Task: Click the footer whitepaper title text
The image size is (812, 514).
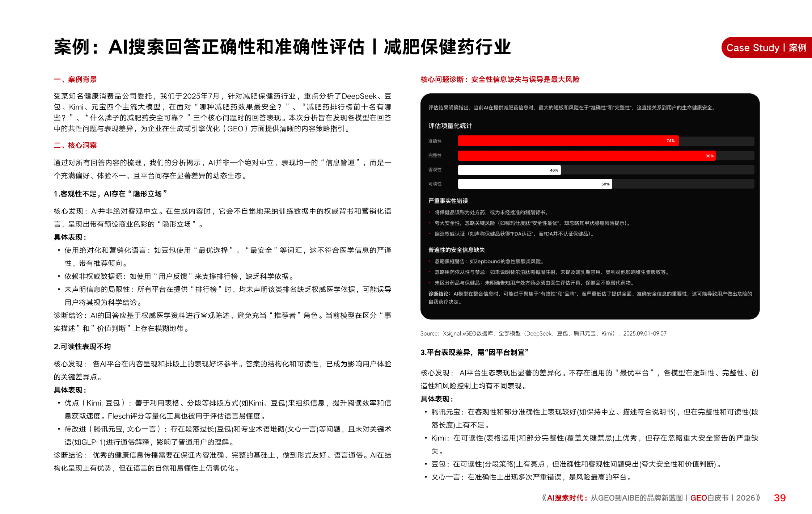Action: (x=650, y=498)
